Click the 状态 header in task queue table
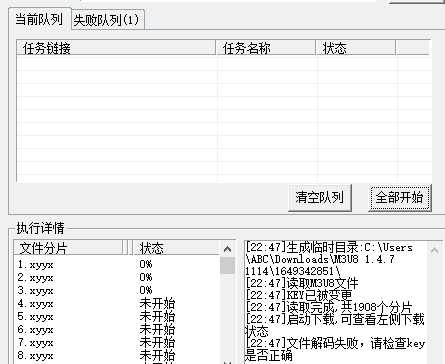The height and width of the screenshot is (364, 445). [356, 48]
